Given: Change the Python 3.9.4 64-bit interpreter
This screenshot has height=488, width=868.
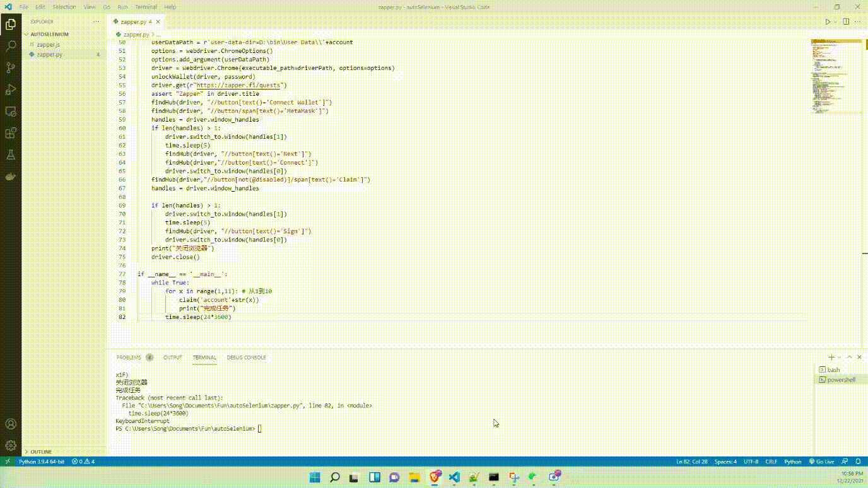Looking at the screenshot, I should (x=42, y=462).
